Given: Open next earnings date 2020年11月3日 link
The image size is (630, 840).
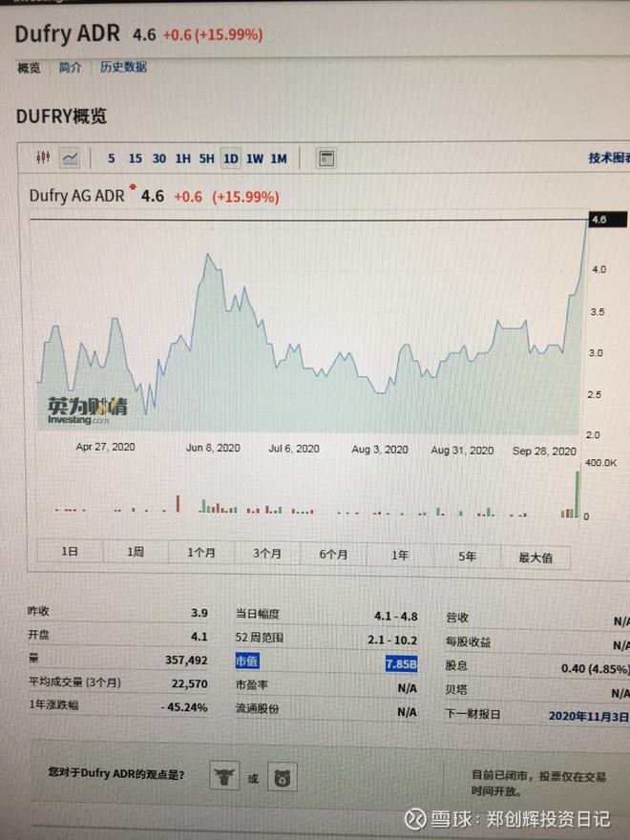Looking at the screenshot, I should [x=588, y=716].
